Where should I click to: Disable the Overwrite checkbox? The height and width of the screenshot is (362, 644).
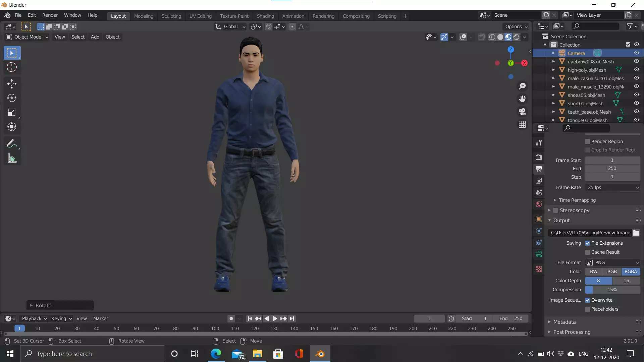(587, 300)
